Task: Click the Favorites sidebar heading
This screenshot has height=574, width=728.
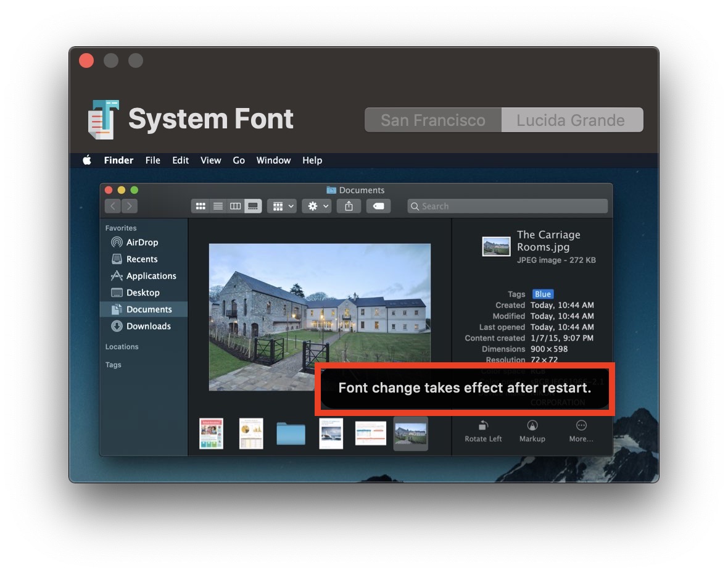Action: pos(121,228)
